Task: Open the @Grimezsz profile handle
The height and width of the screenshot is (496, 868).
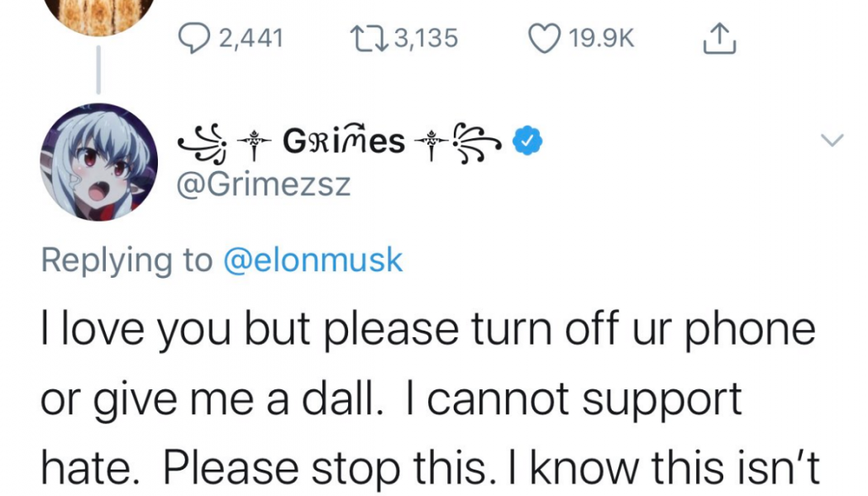Action: pyautogui.click(x=265, y=184)
